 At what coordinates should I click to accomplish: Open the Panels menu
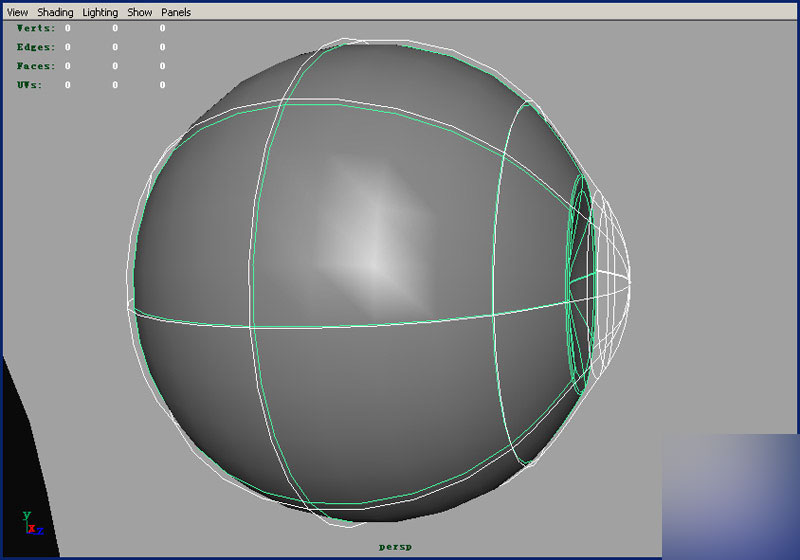(176, 12)
